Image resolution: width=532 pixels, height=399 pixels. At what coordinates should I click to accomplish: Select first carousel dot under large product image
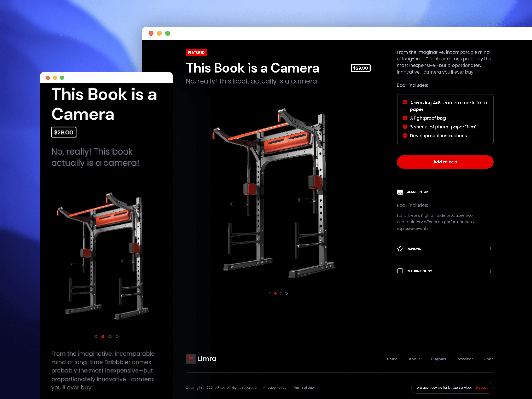(270, 293)
